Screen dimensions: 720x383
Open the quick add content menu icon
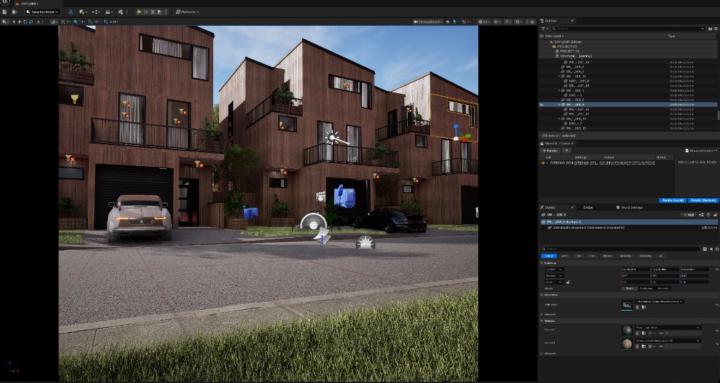(x=83, y=12)
